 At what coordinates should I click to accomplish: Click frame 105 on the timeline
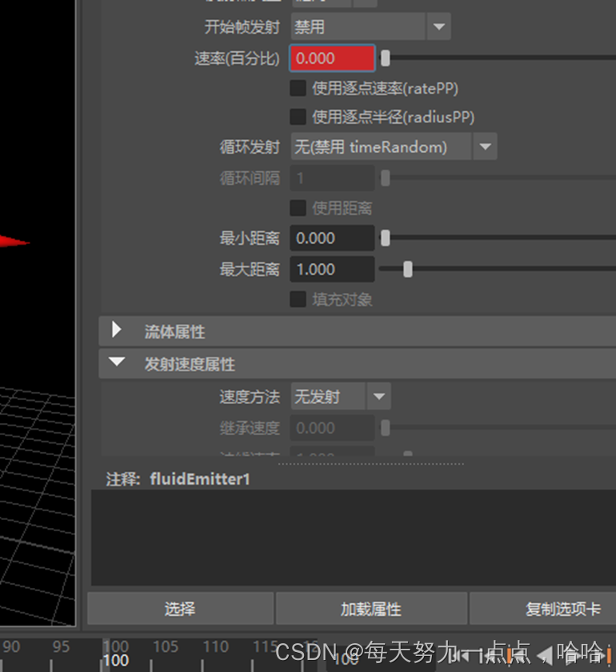click(166, 646)
